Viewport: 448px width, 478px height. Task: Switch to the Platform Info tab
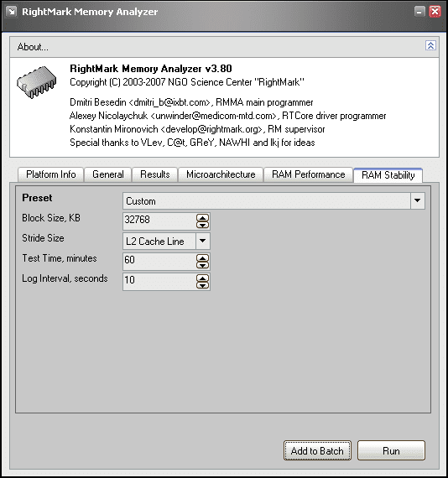tap(51, 174)
